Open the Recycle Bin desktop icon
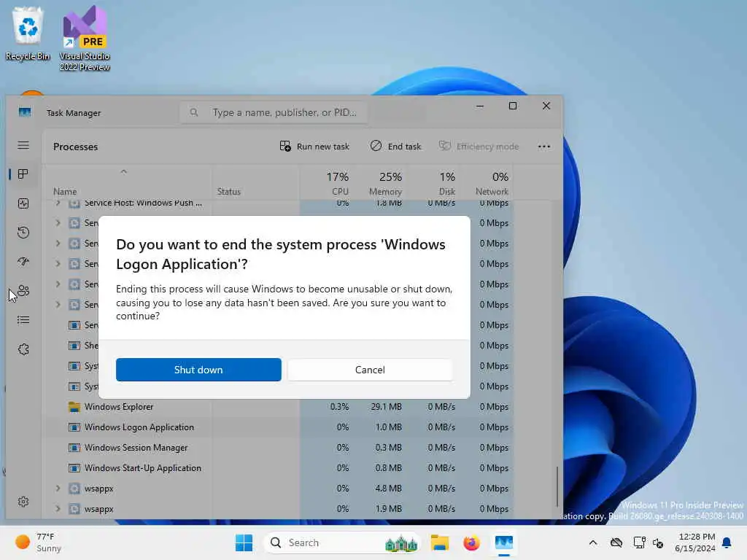Screen dimensions: 747x560 (28, 34)
